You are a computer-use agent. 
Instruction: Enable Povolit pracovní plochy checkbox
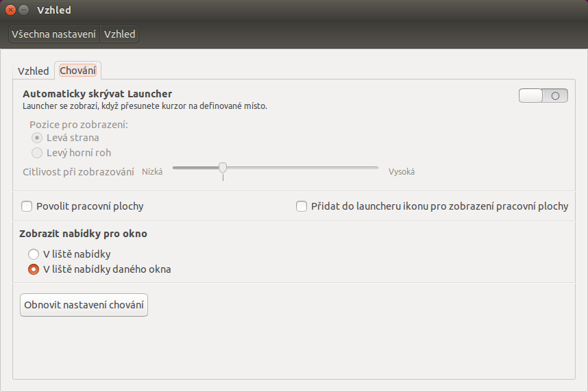pyautogui.click(x=27, y=206)
